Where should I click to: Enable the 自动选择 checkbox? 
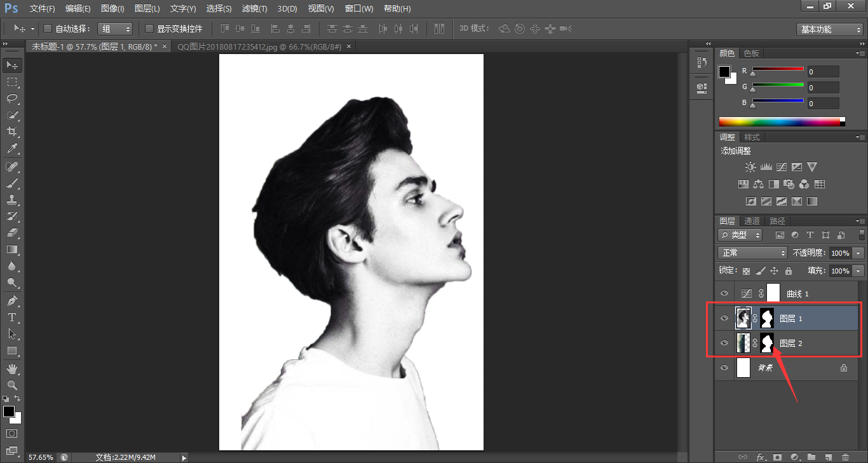[47, 29]
